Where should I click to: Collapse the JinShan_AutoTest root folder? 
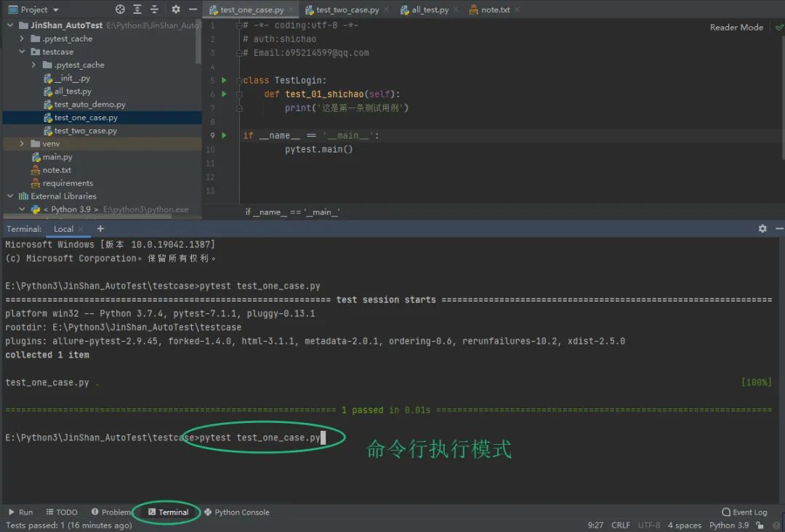10,25
